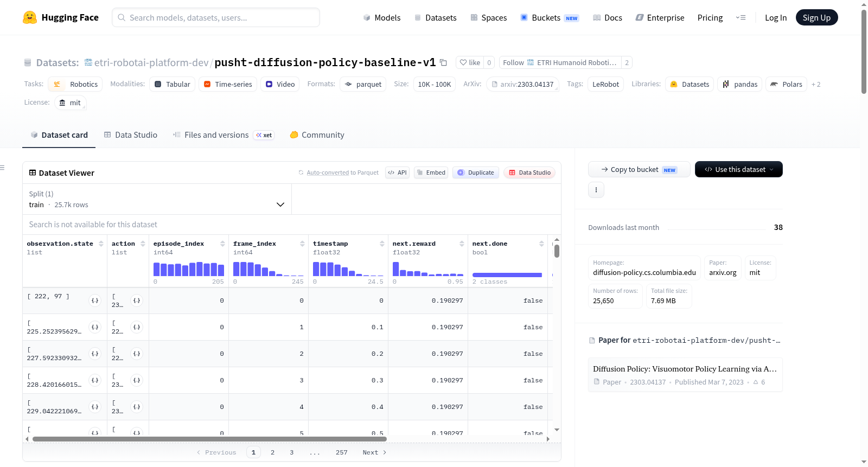The image size is (868, 467).
Task: Open Diffusion Policy paper card
Action: (x=685, y=375)
